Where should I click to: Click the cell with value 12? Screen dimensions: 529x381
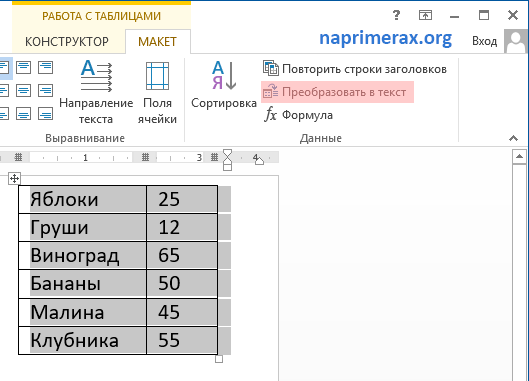[x=182, y=227]
